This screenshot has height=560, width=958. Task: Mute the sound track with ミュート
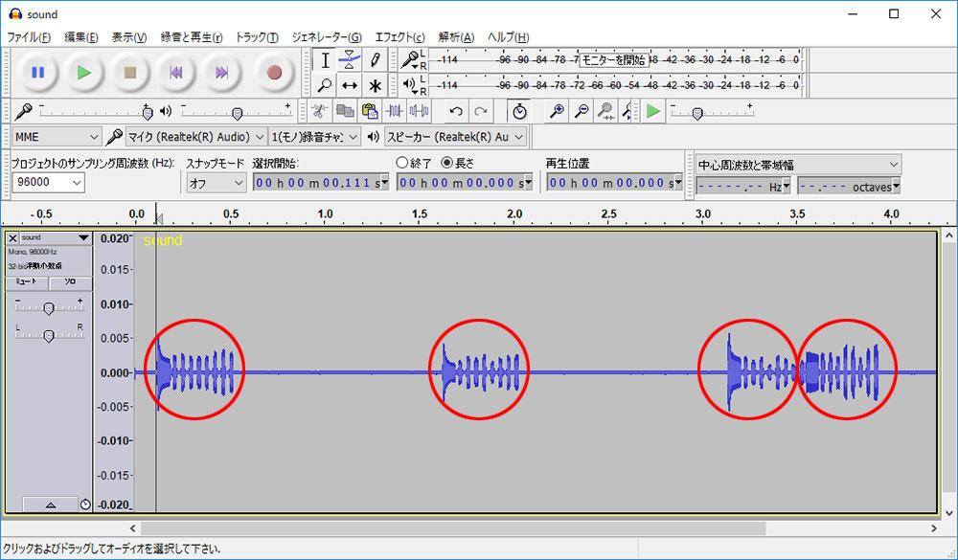pos(25,282)
